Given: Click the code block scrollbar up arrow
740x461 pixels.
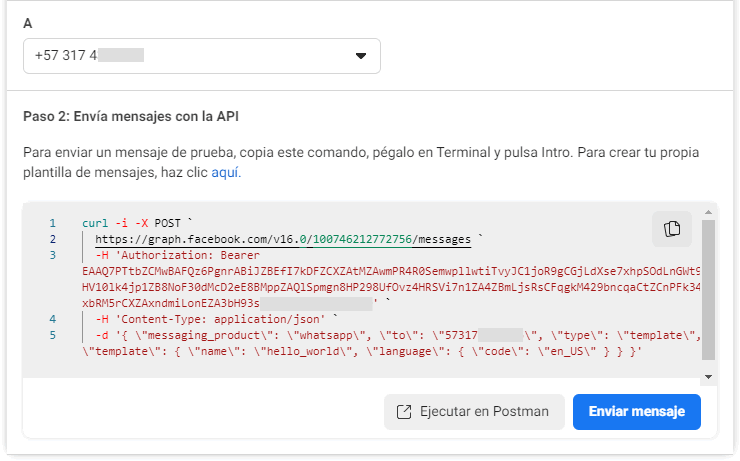Looking at the screenshot, I should point(708,212).
